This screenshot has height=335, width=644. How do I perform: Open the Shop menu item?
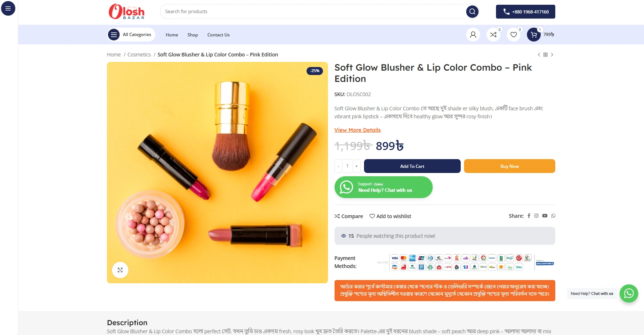(193, 35)
